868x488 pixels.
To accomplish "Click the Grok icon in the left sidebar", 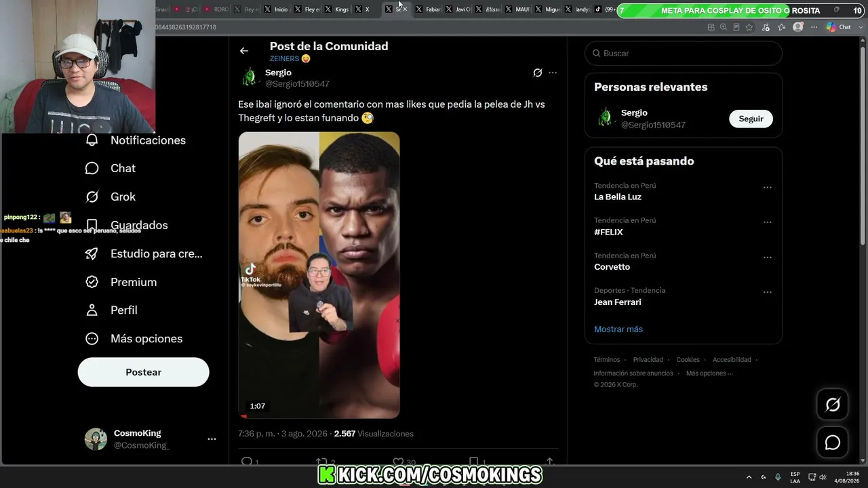I will [92, 197].
